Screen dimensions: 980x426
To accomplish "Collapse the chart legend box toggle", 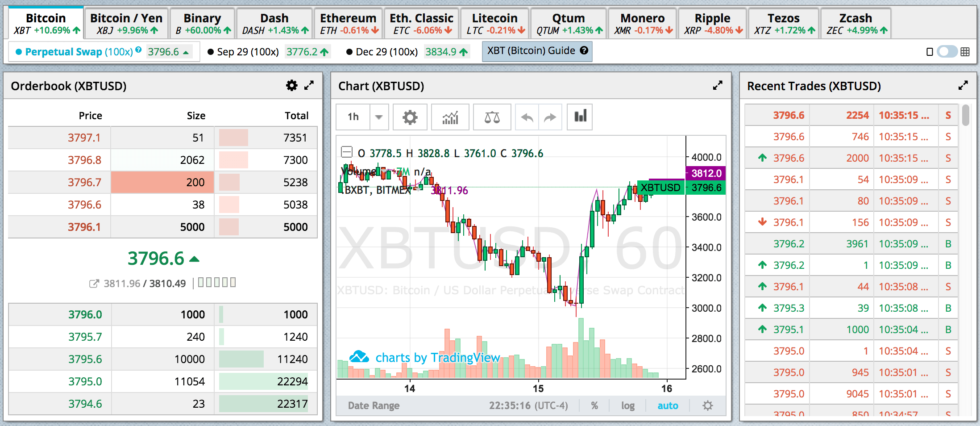I will point(346,152).
